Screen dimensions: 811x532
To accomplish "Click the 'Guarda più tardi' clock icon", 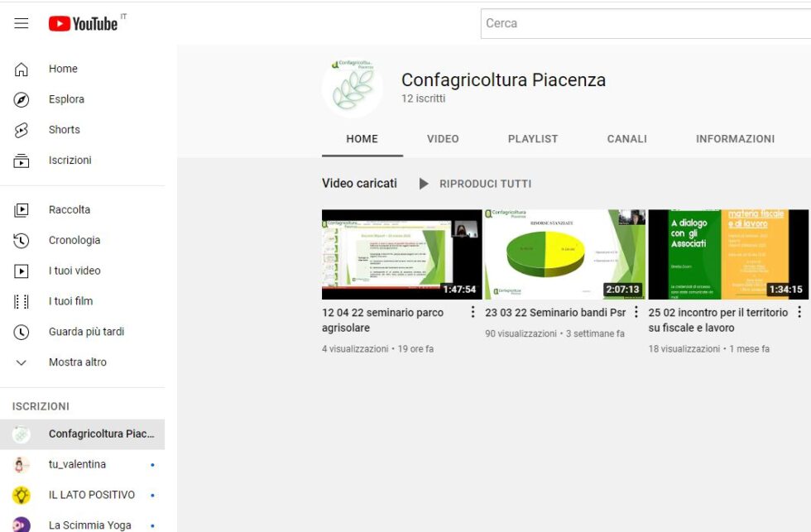I will coord(22,332).
